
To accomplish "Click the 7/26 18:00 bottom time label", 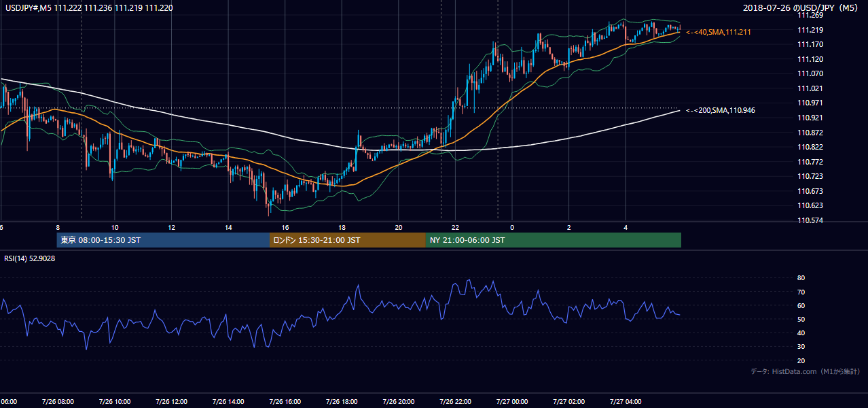I will [342, 401].
